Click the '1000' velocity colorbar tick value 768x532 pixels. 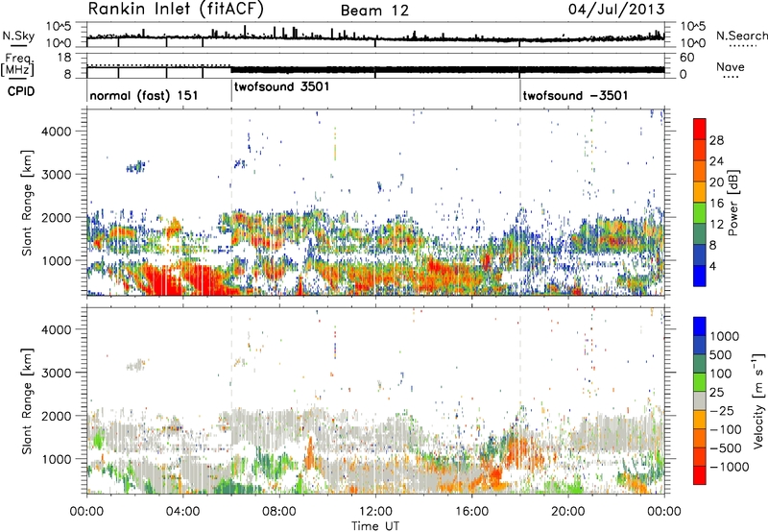(724, 336)
